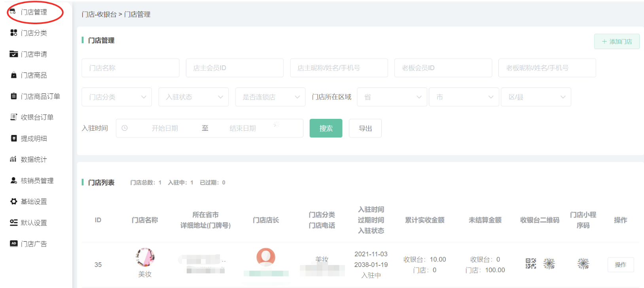
Task: Click the 基础设置 gear icon
Action: [13, 202]
